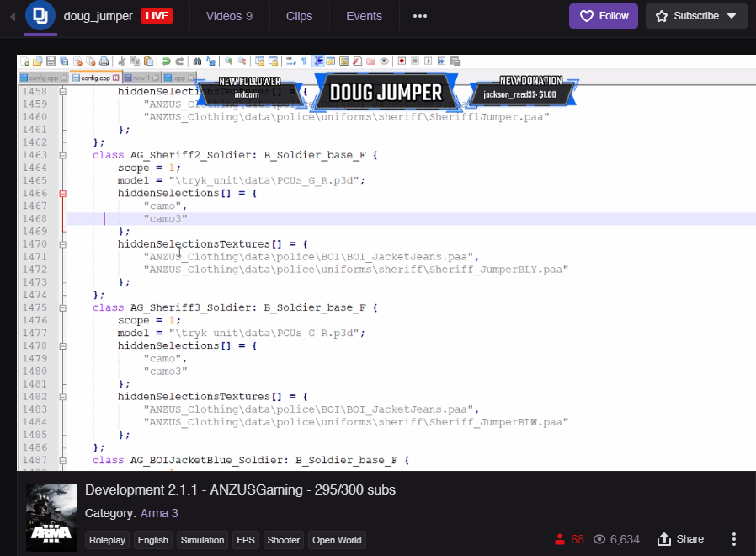Open the Arma 3 category link

click(159, 513)
